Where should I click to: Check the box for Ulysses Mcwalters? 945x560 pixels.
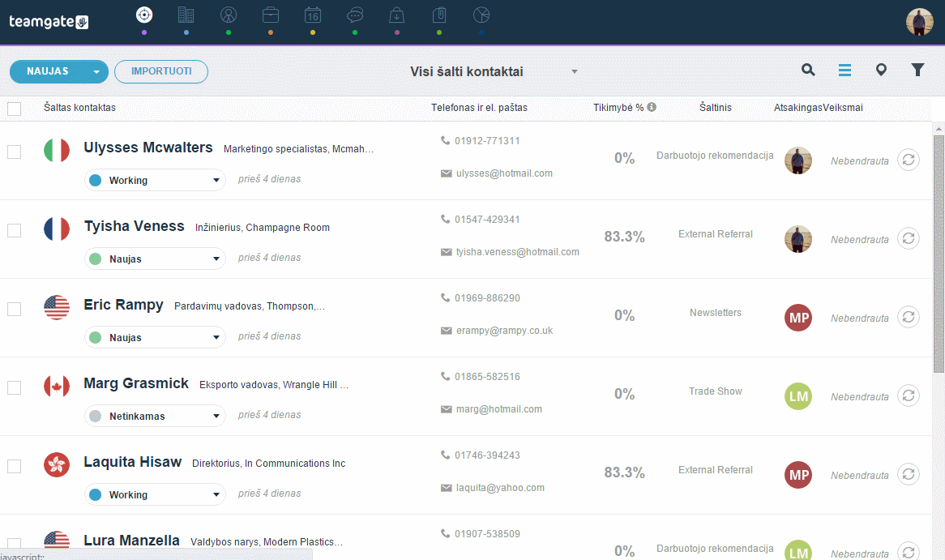tap(14, 152)
